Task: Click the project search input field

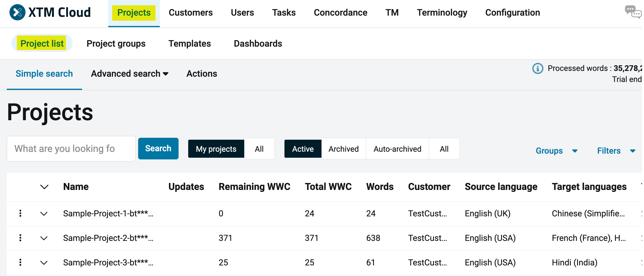Action: pyautogui.click(x=71, y=149)
